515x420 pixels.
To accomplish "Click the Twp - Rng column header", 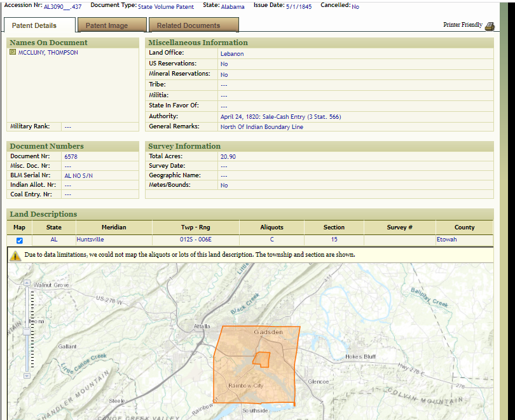I will [195, 227].
